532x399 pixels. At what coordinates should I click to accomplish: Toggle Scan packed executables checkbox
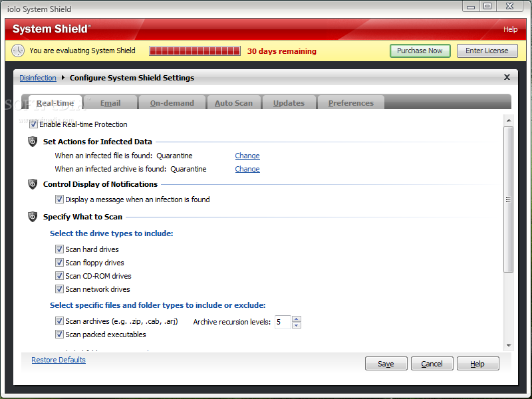coord(59,334)
